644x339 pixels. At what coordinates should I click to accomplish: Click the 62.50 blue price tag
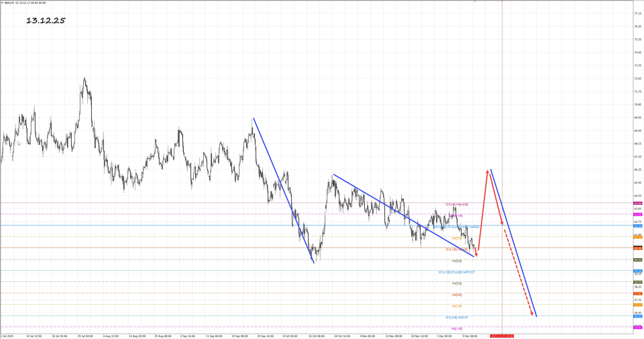[x=638, y=226]
